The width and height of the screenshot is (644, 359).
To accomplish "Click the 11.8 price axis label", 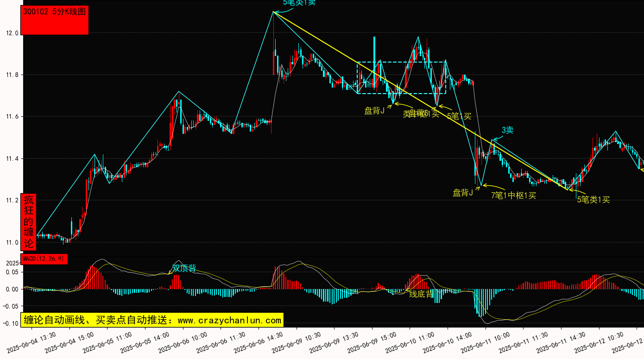I will click(x=12, y=75).
